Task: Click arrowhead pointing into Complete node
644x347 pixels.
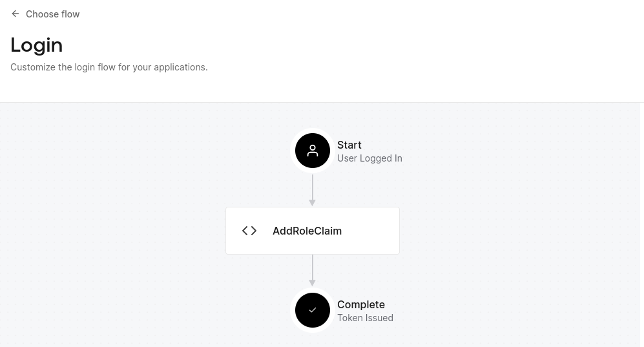Action: [x=313, y=282]
